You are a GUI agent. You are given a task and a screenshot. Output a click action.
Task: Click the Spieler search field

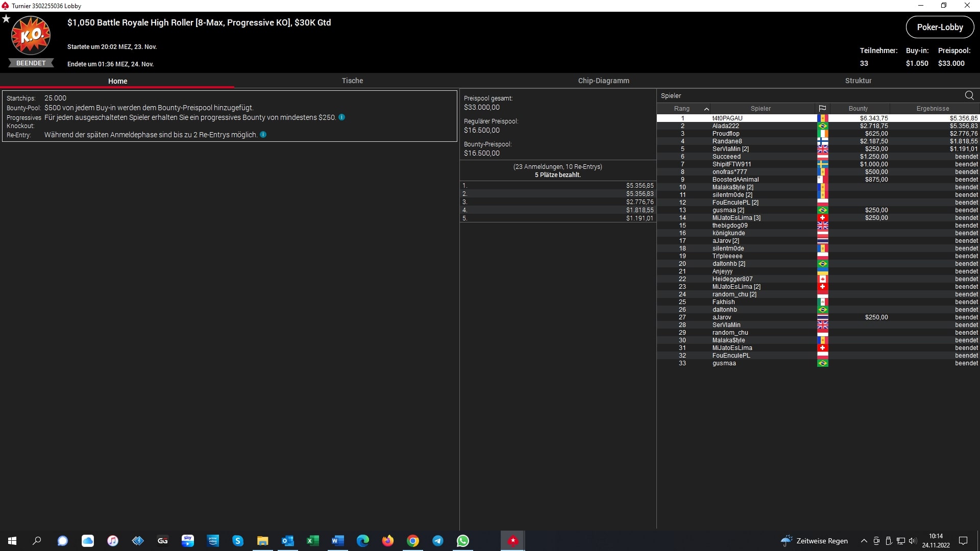[x=806, y=95]
